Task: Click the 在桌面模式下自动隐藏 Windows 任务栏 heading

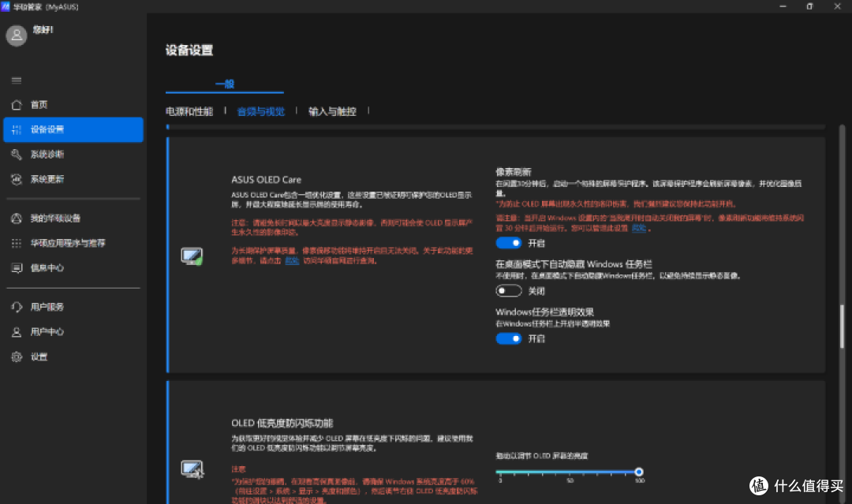Action: 574,264
